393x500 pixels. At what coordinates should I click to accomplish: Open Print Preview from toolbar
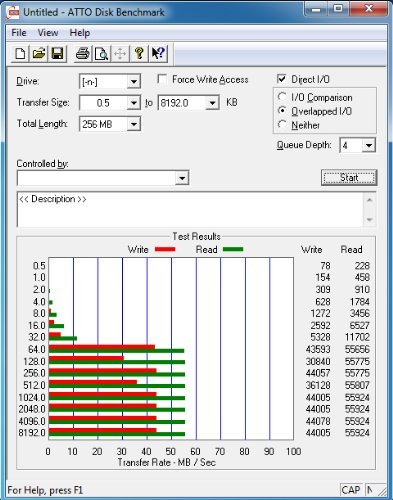(x=101, y=53)
